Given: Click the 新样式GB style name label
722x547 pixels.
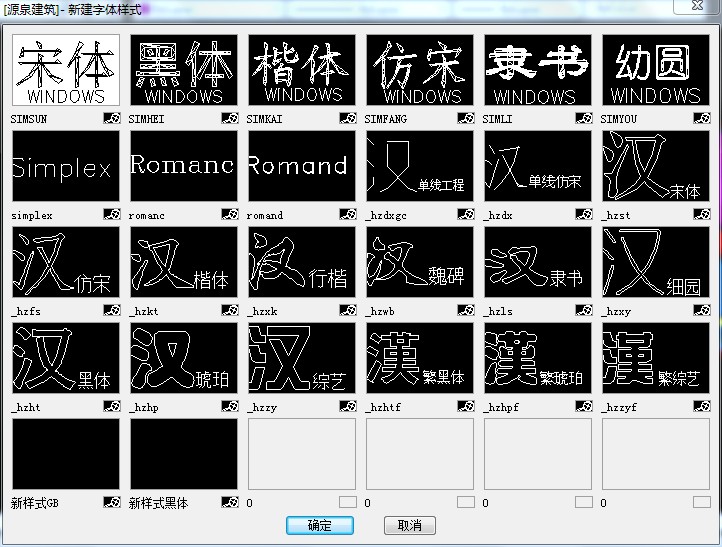Looking at the screenshot, I should pyautogui.click(x=35, y=503).
